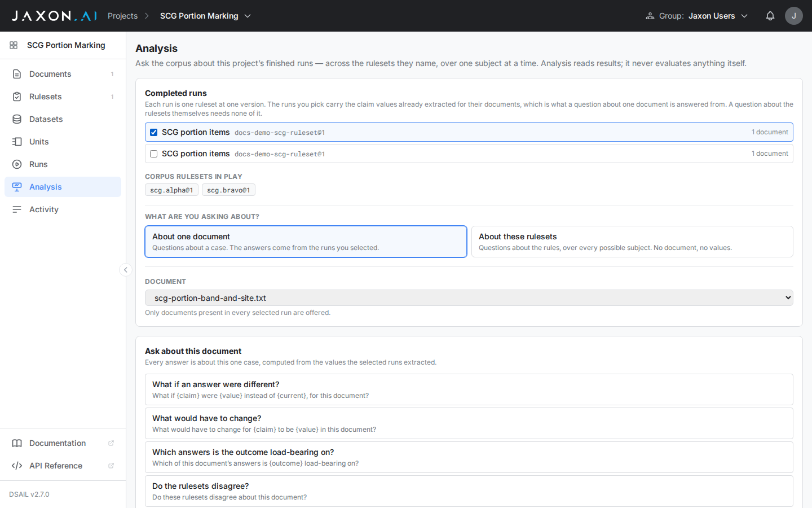Click the Rulesets count badge
This screenshot has width=812, height=508.
tap(112, 97)
